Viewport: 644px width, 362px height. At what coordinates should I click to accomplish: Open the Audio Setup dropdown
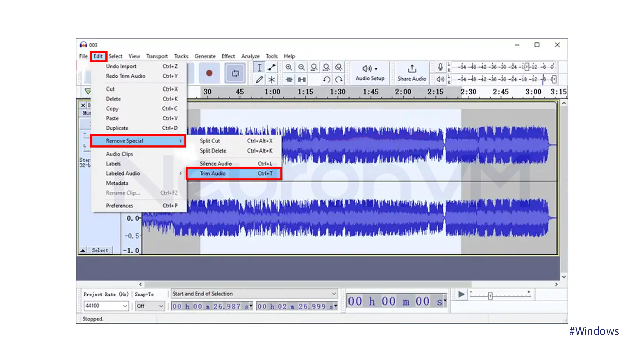[370, 73]
